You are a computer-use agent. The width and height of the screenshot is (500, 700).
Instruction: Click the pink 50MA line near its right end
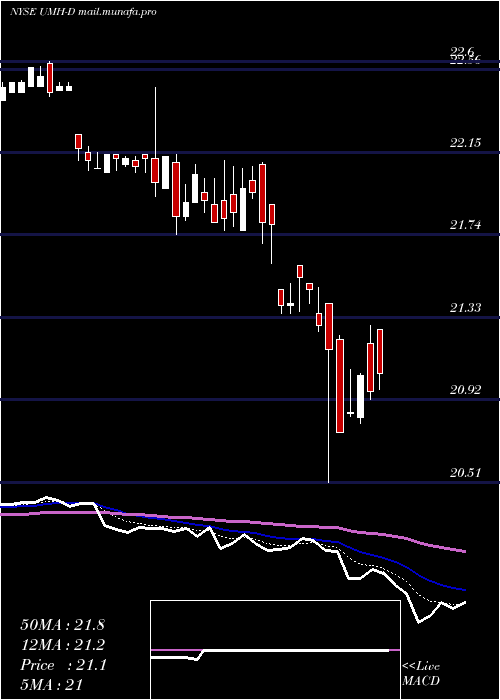click(455, 550)
